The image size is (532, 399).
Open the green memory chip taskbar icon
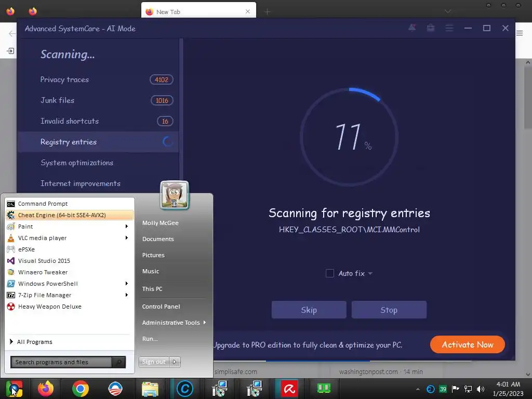point(324,388)
